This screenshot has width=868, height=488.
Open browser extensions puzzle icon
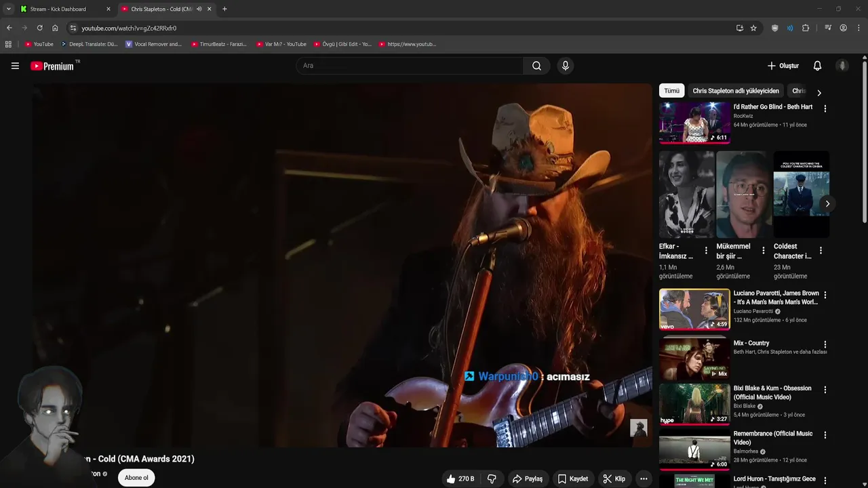pos(806,28)
